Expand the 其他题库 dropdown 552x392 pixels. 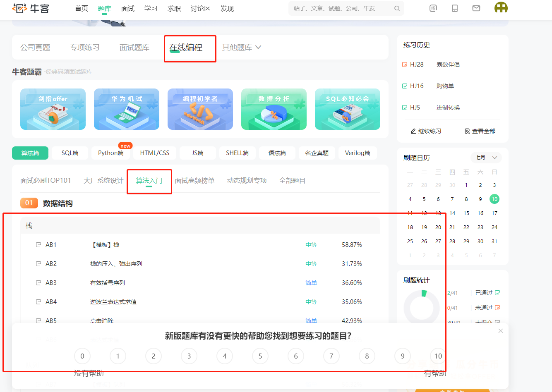[242, 48]
